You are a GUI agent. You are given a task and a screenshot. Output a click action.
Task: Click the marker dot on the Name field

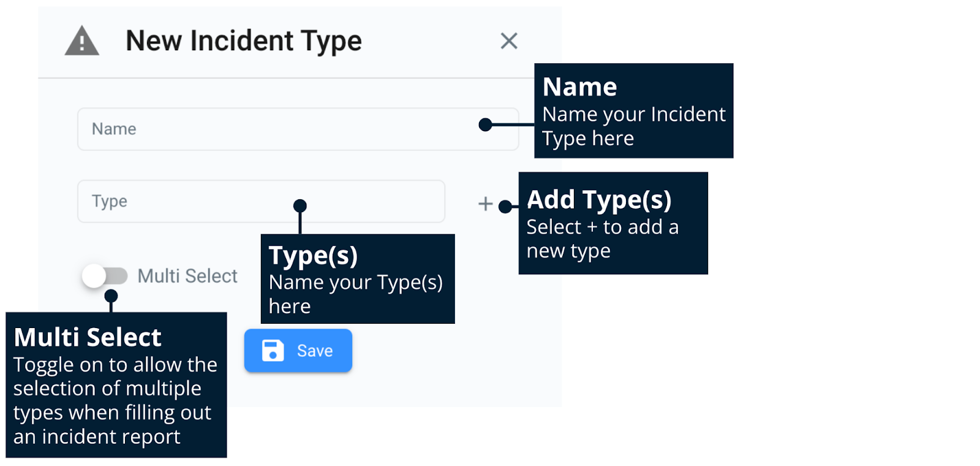(x=485, y=125)
